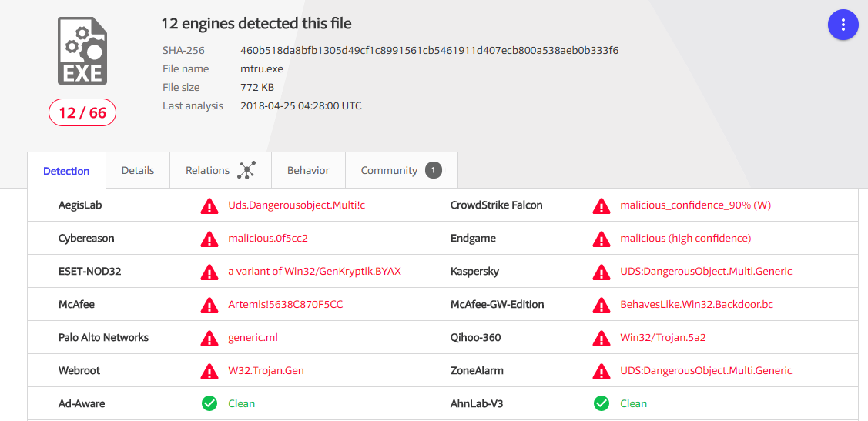Click the 12 / 66 detection score badge

click(x=82, y=113)
